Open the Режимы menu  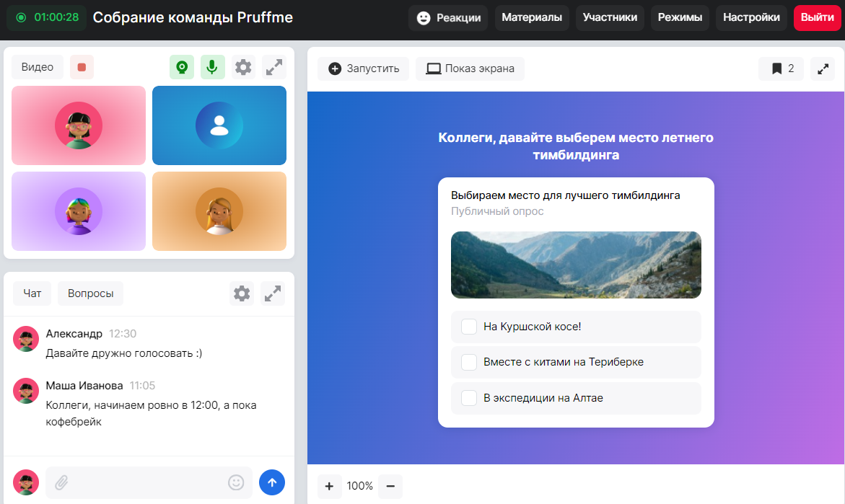(x=680, y=18)
